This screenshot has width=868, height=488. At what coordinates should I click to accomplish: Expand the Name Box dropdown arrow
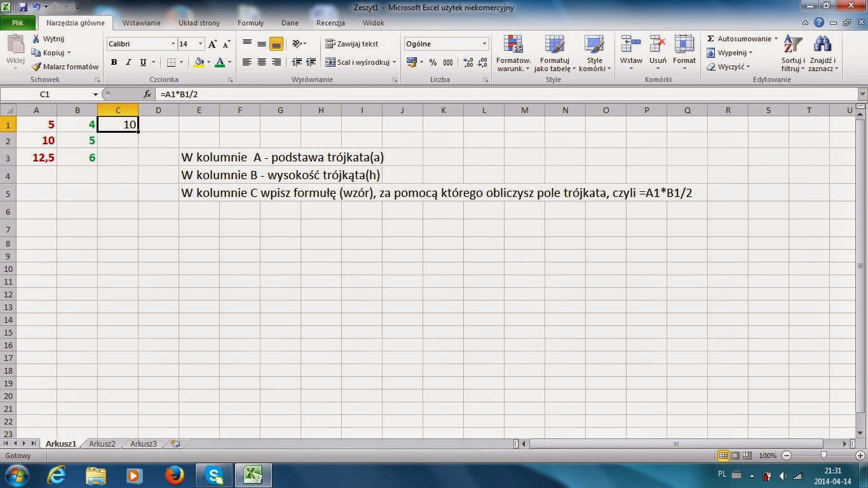95,94
